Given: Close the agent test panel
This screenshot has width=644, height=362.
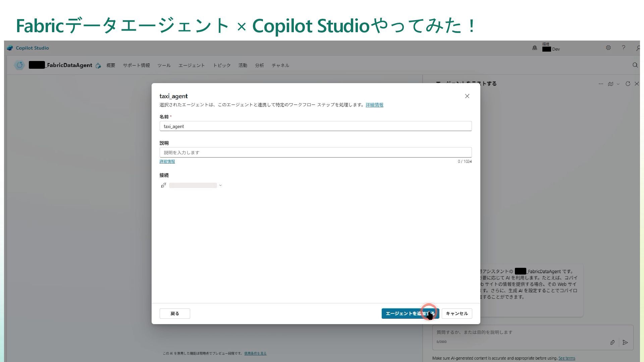Looking at the screenshot, I should pos(637,84).
